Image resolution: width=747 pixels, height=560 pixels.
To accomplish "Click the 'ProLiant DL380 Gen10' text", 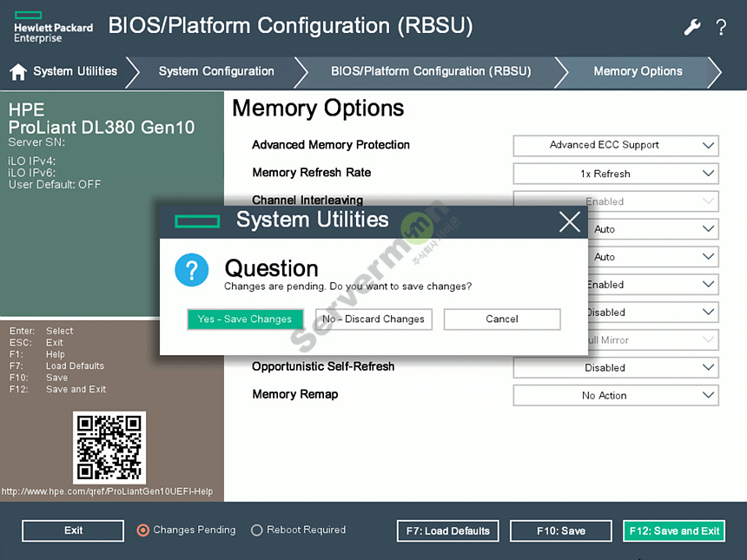I will pyautogui.click(x=102, y=127).
